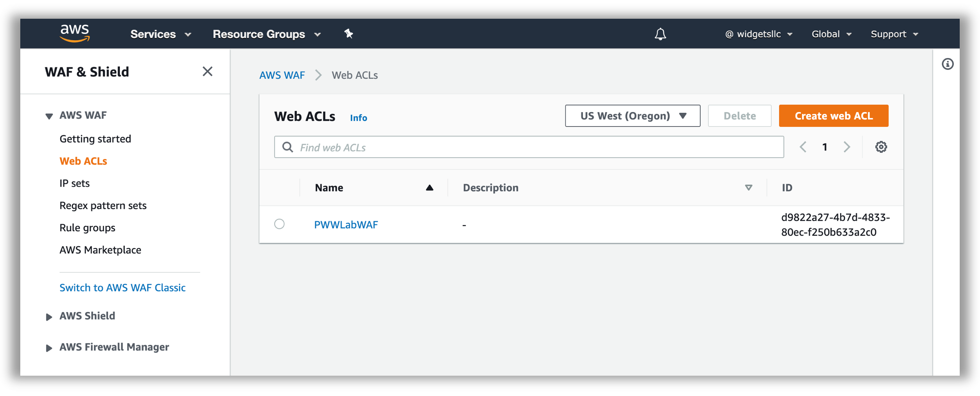Go to the next page arrow

coord(847,147)
